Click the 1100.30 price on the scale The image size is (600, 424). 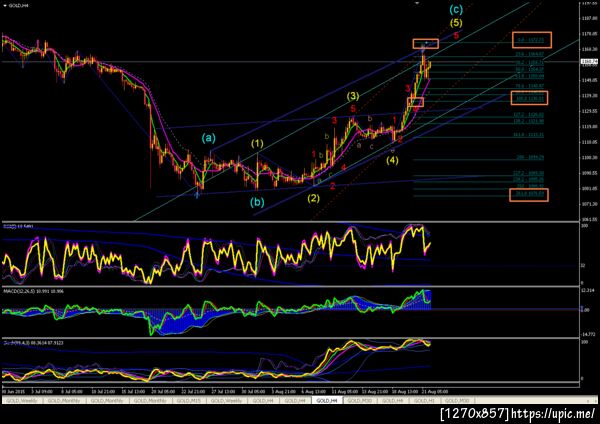(589, 158)
